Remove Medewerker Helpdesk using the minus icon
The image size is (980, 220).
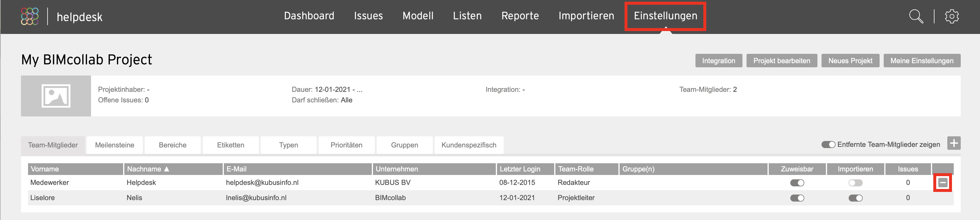(942, 183)
